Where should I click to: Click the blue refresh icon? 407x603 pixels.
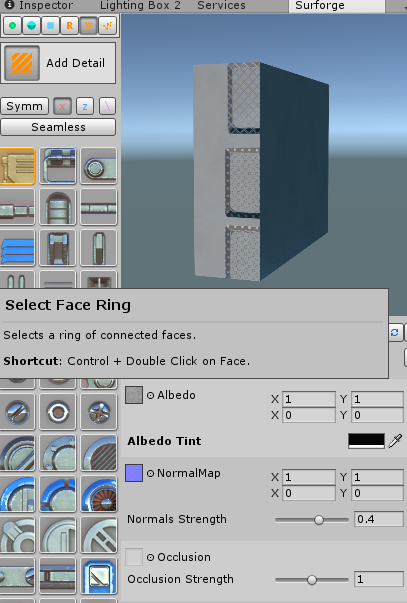coord(395,333)
